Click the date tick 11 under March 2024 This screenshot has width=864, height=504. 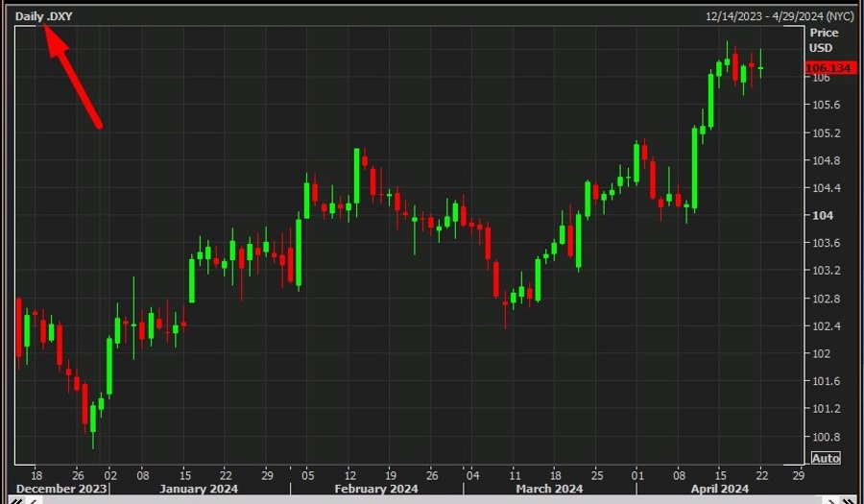(x=515, y=475)
